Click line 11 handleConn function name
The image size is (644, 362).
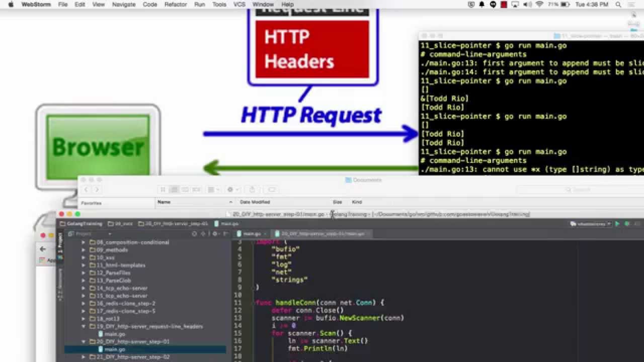(x=296, y=303)
